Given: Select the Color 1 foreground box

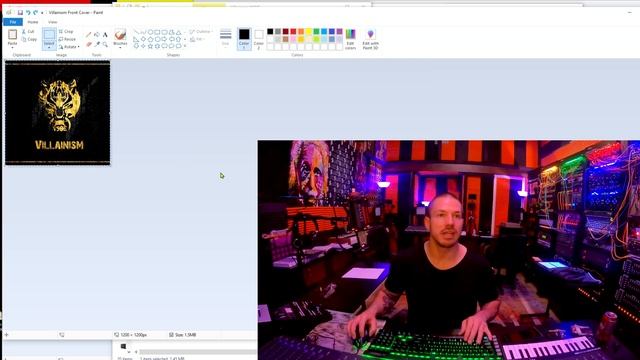Looking at the screenshot, I should tap(244, 39).
